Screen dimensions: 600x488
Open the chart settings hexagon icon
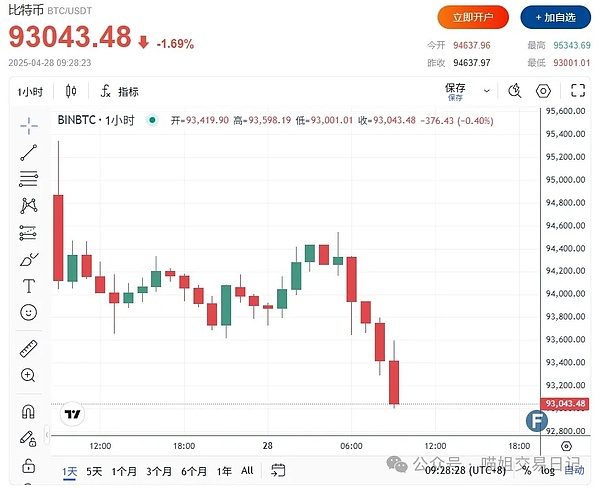[x=543, y=91]
